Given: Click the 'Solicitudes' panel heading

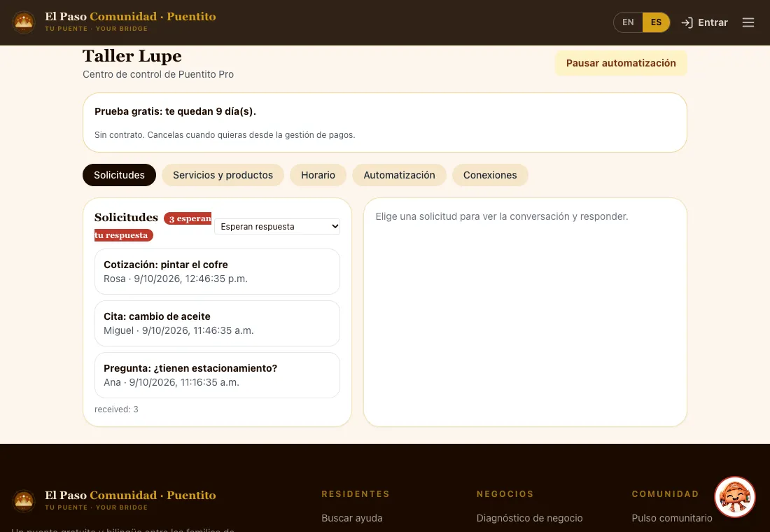Looking at the screenshot, I should [x=126, y=217].
